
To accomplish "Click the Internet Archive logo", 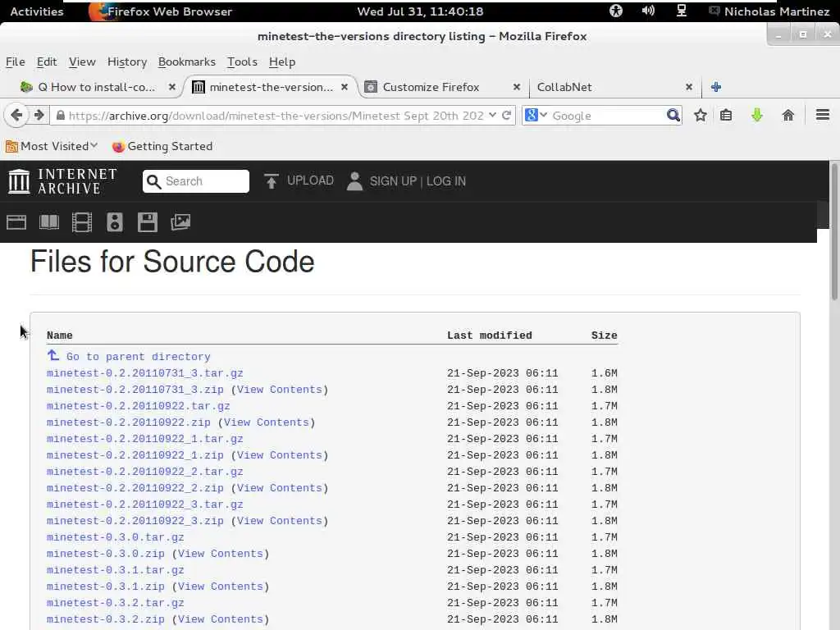I will click(x=62, y=181).
